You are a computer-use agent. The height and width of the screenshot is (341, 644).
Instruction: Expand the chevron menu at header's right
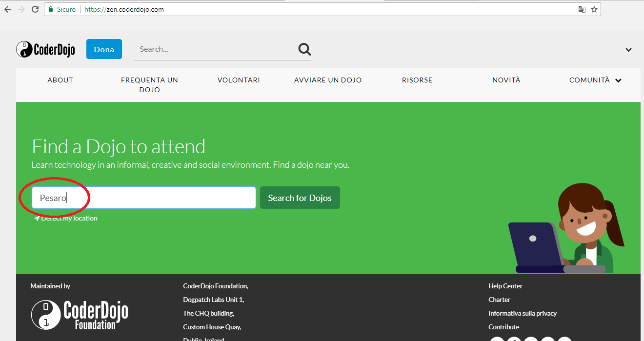tap(629, 50)
